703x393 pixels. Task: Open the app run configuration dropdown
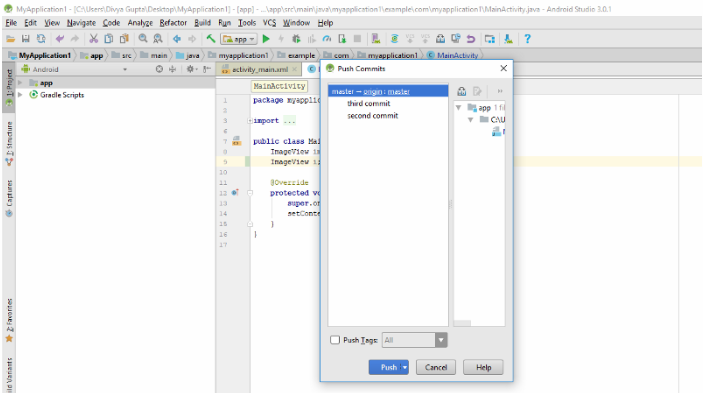239,39
